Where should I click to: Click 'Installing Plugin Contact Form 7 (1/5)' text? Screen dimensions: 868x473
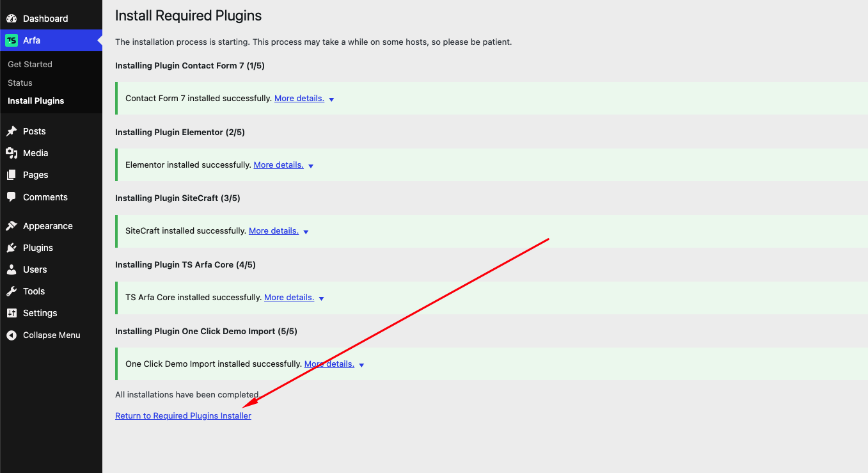[x=190, y=65]
